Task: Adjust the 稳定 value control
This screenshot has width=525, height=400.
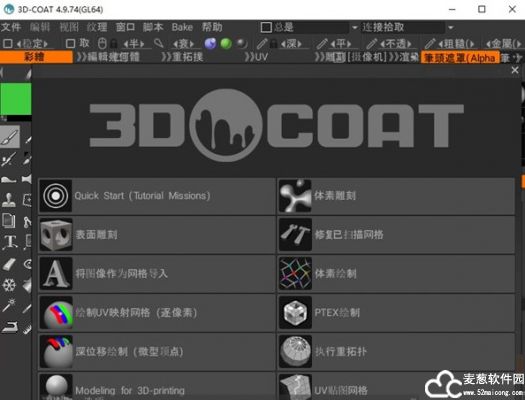Action: (x=32, y=44)
